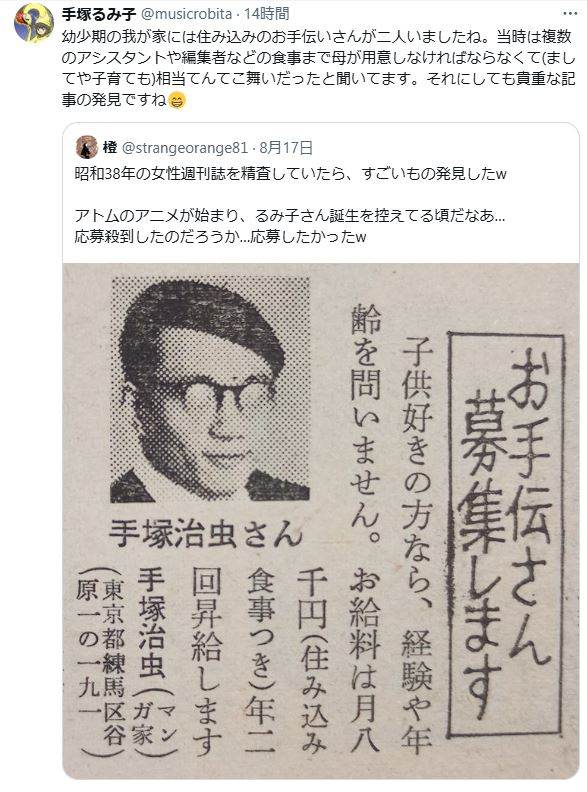Click the お手伝さん募集します headline box
Viewport: 587px width, 792px height.
pyautogui.click(x=506, y=533)
